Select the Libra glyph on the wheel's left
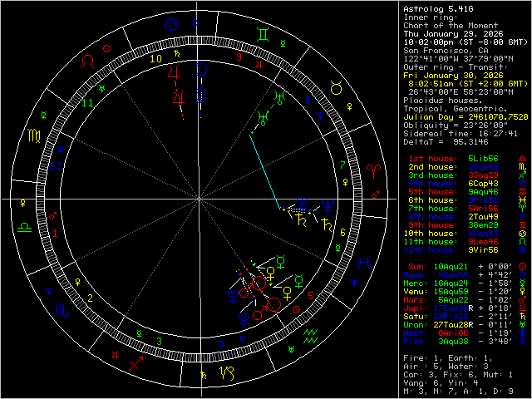 pyautogui.click(x=26, y=225)
